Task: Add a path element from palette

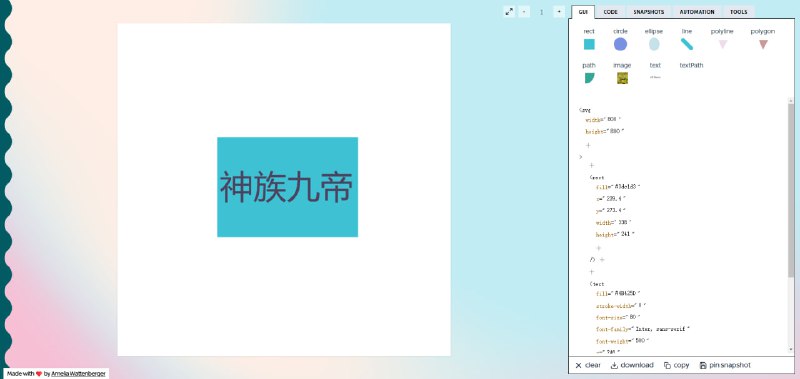Action: tap(589, 74)
